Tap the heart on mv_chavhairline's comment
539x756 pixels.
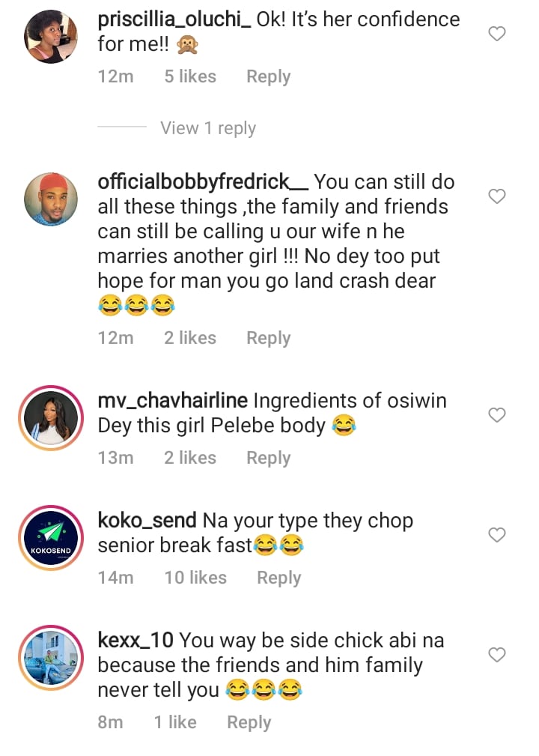click(496, 415)
